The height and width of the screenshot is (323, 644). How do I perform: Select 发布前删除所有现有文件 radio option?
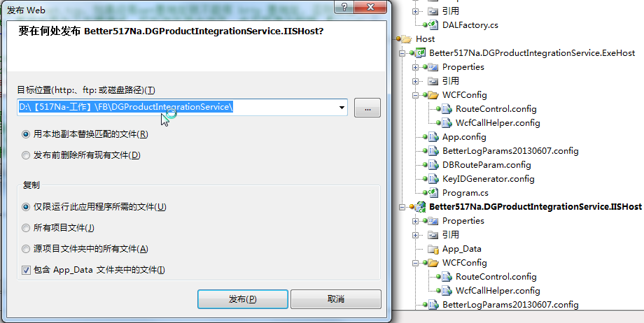coord(26,155)
